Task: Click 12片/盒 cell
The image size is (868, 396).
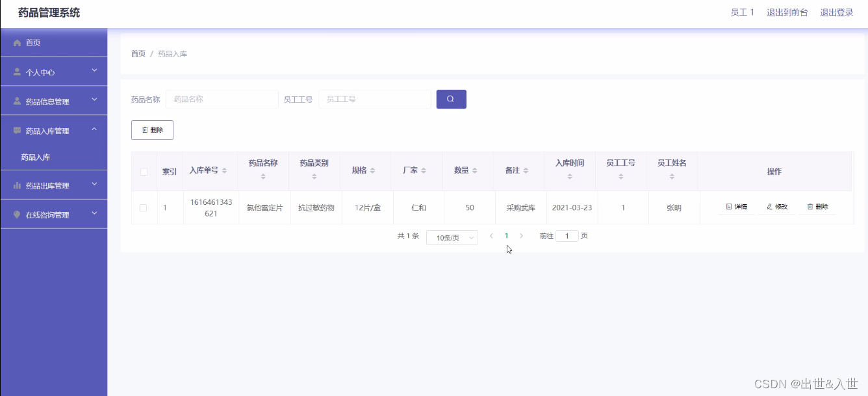Action: click(368, 208)
